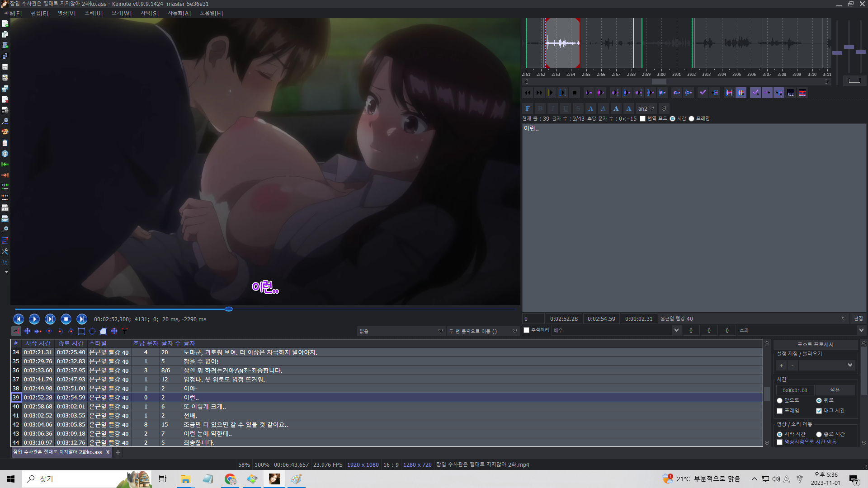Select the 시간 radio button above editor
This screenshot has width=868, height=488.
click(x=672, y=119)
